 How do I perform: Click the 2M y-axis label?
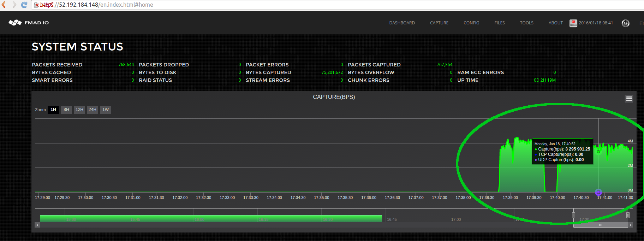pyautogui.click(x=630, y=165)
